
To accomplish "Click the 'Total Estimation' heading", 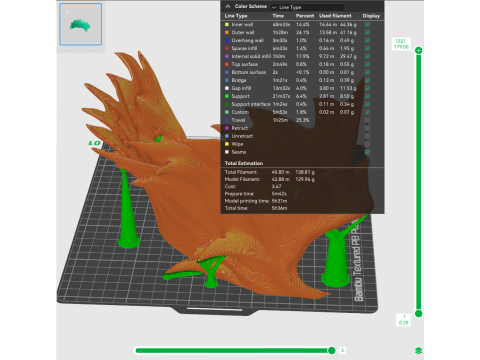I will coord(244,163).
